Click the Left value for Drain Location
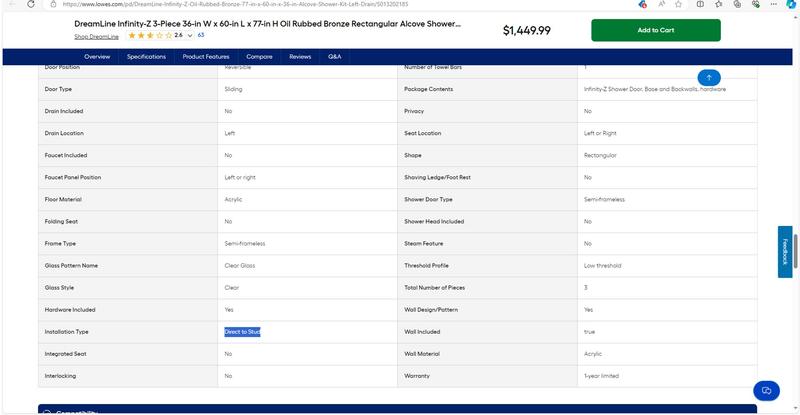The width and height of the screenshot is (800, 415). (x=230, y=133)
